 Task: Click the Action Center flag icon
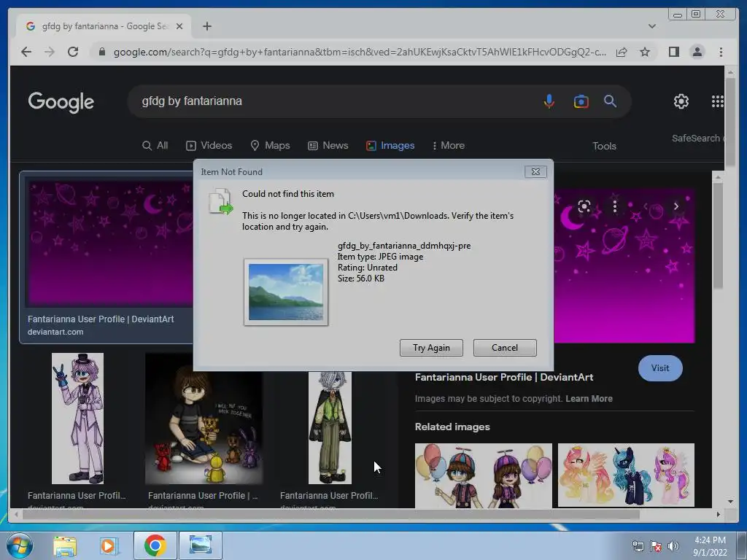point(656,546)
